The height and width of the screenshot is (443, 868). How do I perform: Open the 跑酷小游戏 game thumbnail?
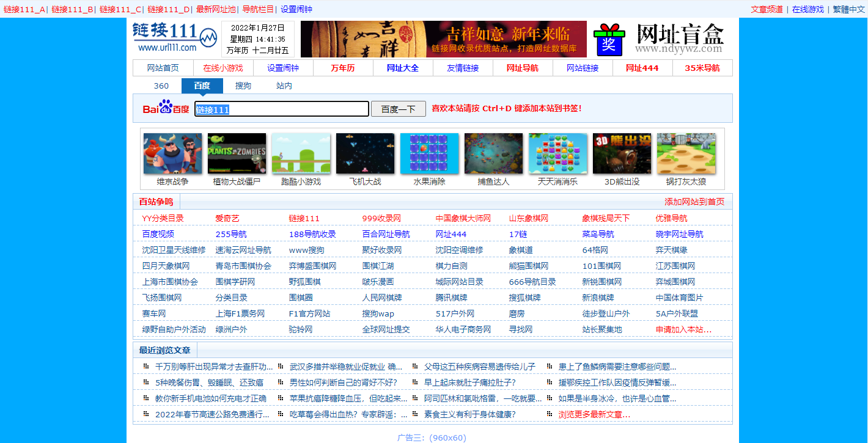301,153
